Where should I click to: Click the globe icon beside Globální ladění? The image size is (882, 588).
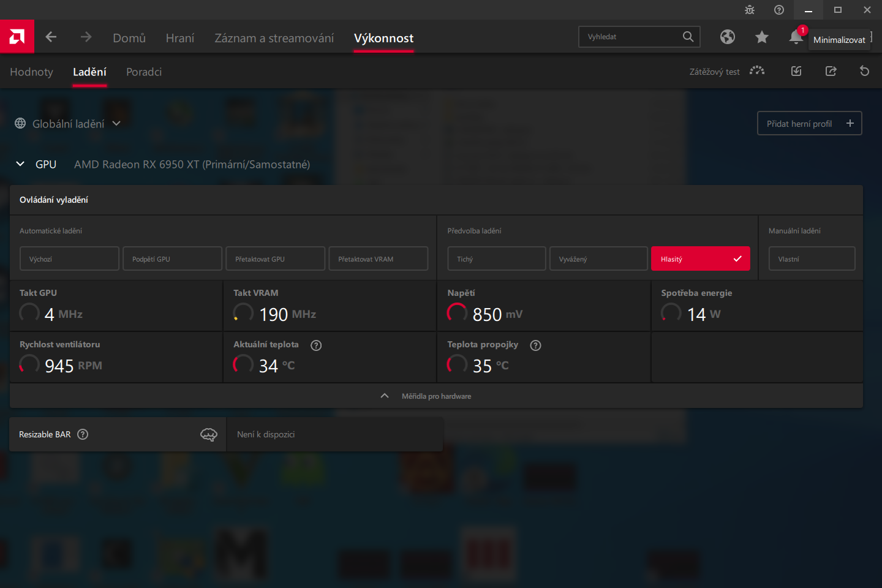20,123
